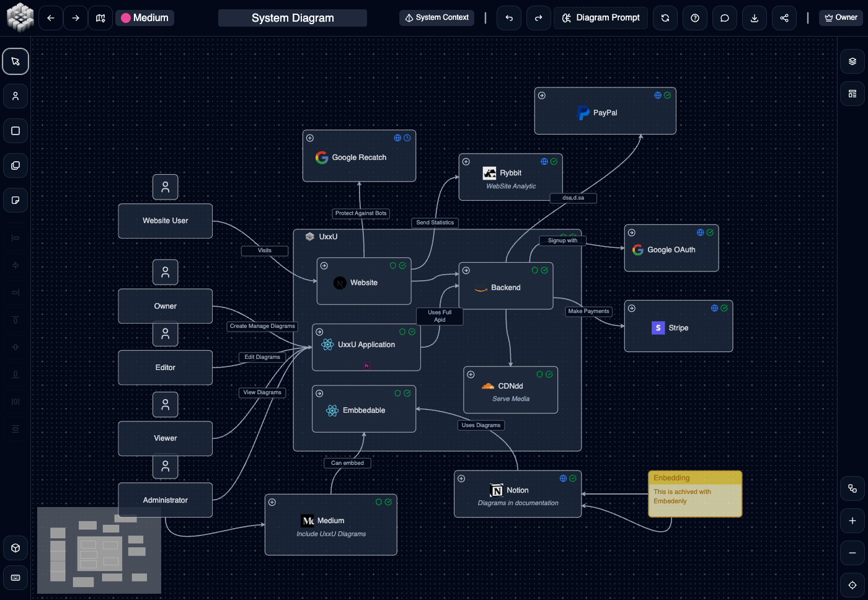868x600 pixels.
Task: Open the properties layout panel icon
Action: point(852,94)
